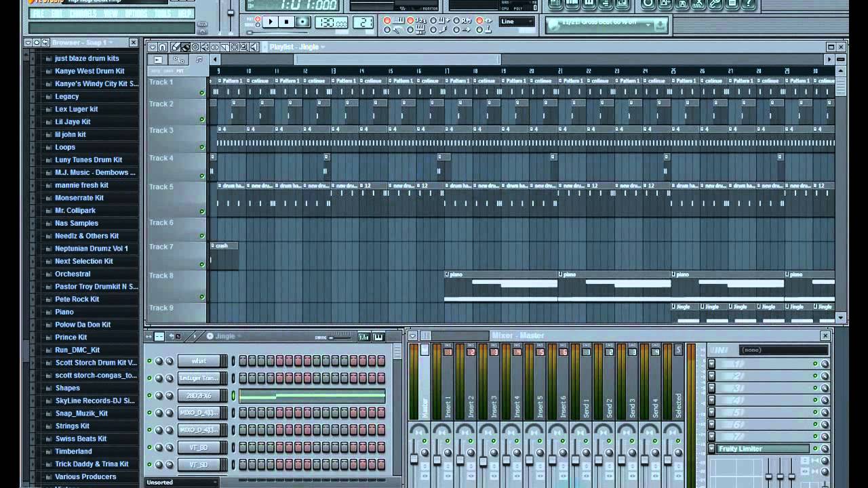Screen dimensions: 868x488
Task: Download content from the news panel icon
Action: point(660,25)
